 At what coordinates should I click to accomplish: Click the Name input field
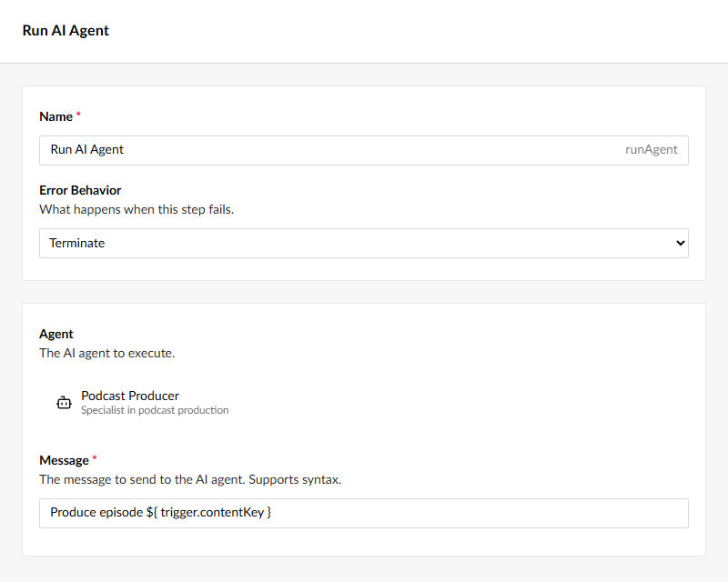pyautogui.click(x=363, y=150)
